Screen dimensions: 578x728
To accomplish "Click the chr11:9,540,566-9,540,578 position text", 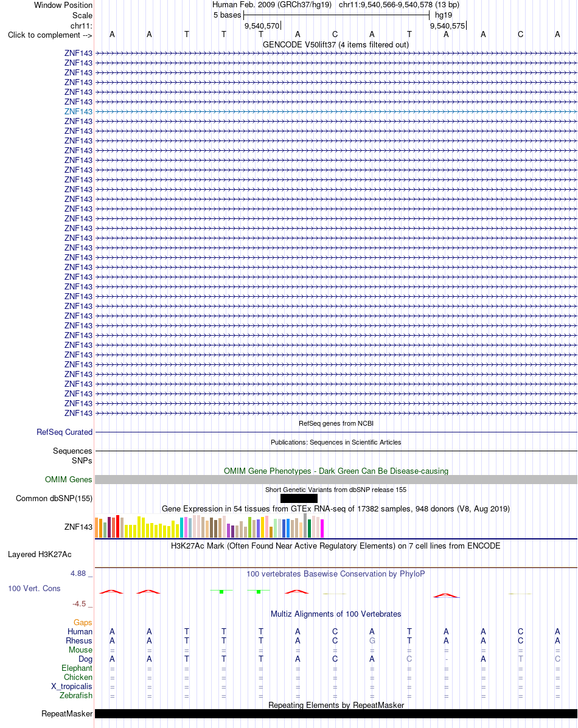I will coord(399,5).
